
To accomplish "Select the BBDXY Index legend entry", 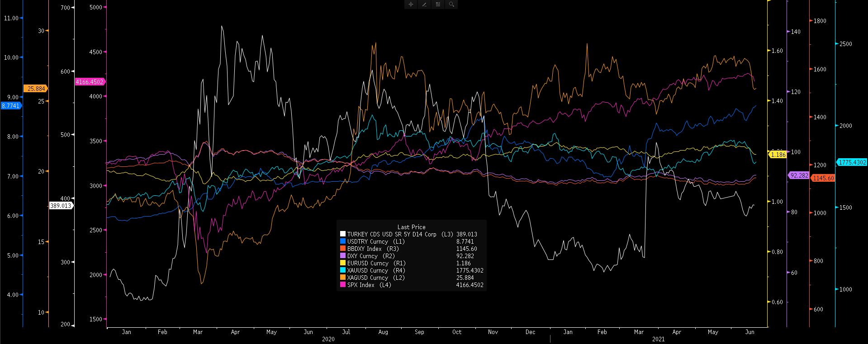I will click(373, 249).
